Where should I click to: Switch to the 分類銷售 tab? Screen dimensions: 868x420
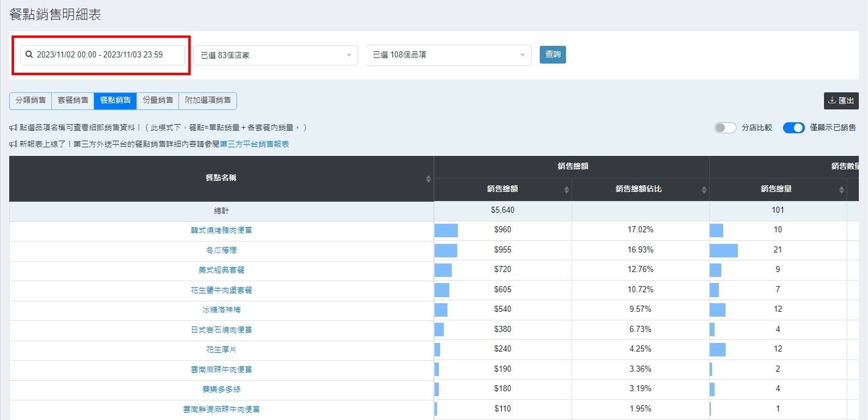[x=31, y=100]
